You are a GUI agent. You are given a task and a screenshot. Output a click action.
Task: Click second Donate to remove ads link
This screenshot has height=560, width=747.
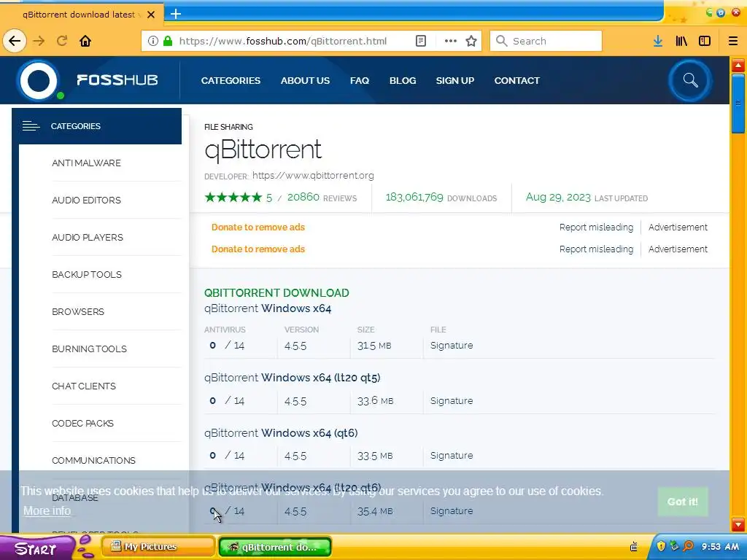click(258, 249)
